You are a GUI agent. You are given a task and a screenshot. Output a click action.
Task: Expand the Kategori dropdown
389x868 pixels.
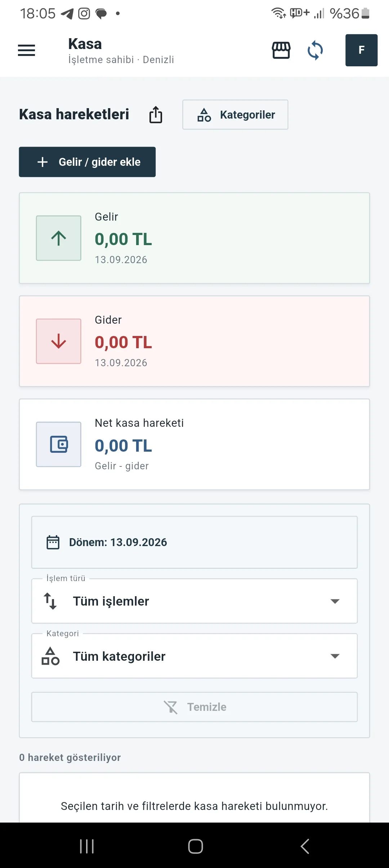(194, 656)
